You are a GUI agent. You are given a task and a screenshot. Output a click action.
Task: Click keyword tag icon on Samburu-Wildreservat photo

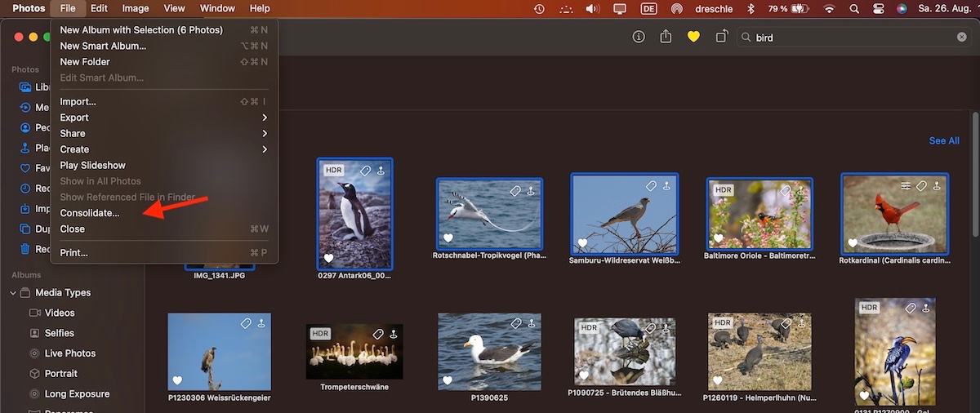point(651,187)
